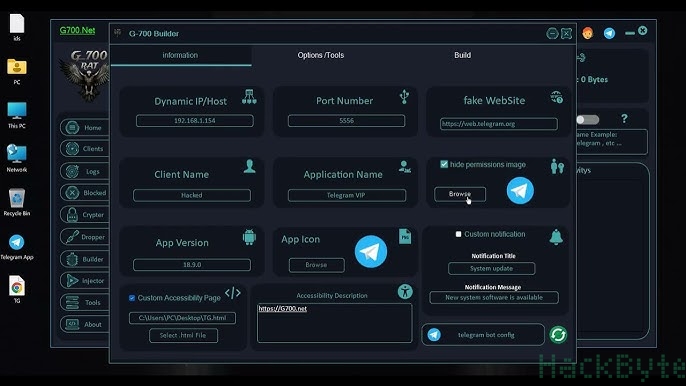The height and width of the screenshot is (386, 686).
Task: Click Browse under hide permissions image
Action: click(460, 194)
